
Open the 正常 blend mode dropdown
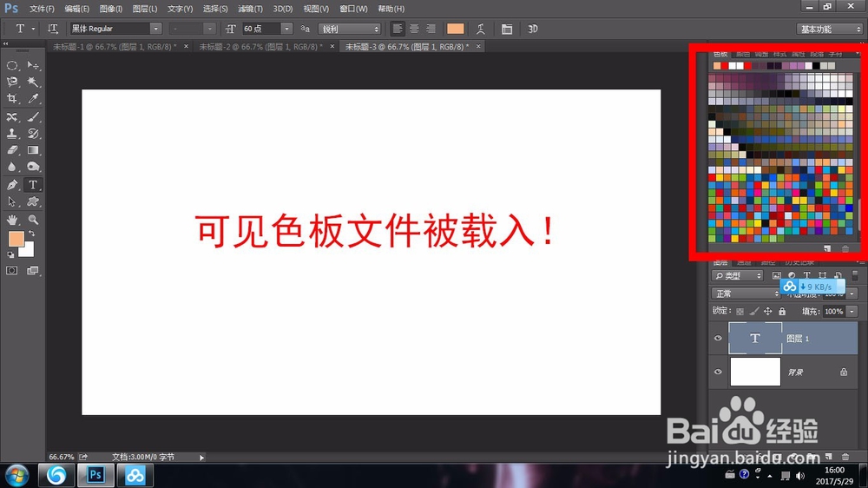coord(746,293)
